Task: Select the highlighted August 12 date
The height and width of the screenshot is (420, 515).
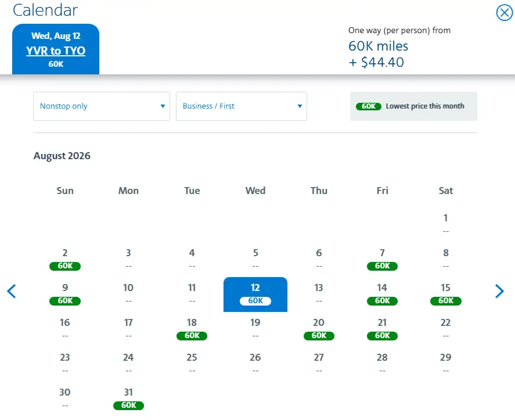Action: (255, 294)
